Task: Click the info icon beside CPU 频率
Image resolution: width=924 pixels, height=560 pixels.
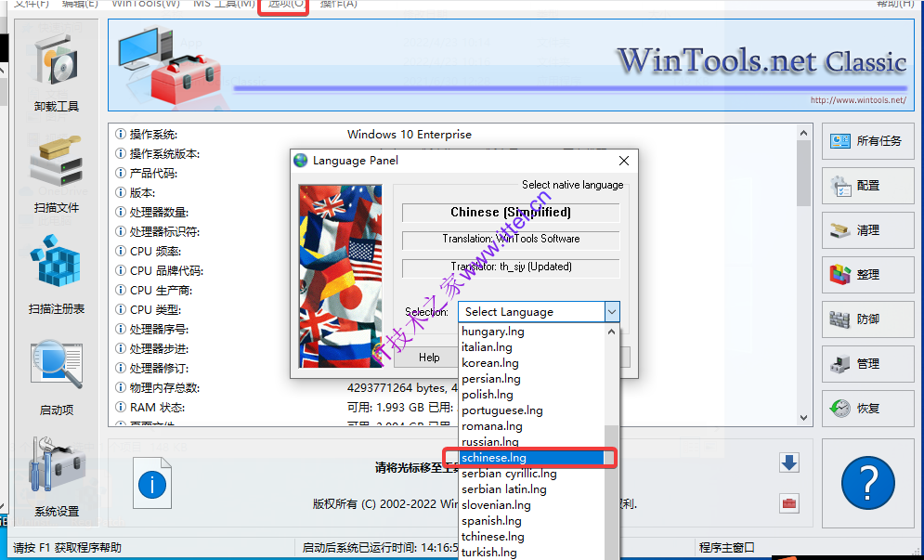Action: tap(121, 251)
